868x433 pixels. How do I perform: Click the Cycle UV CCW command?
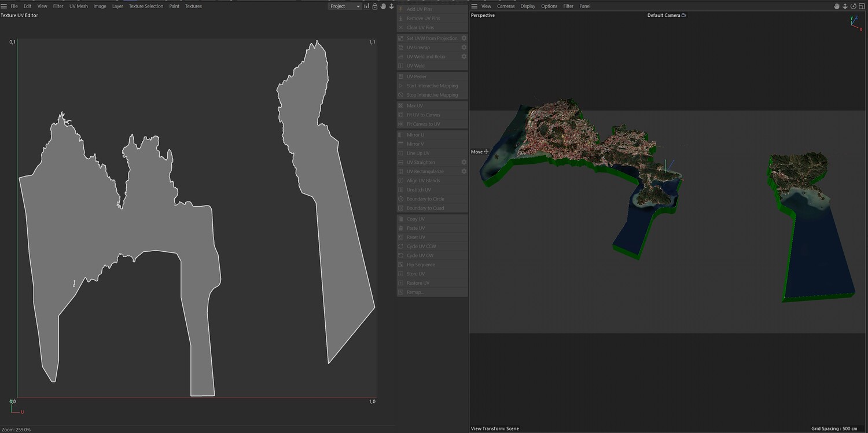[432, 247]
